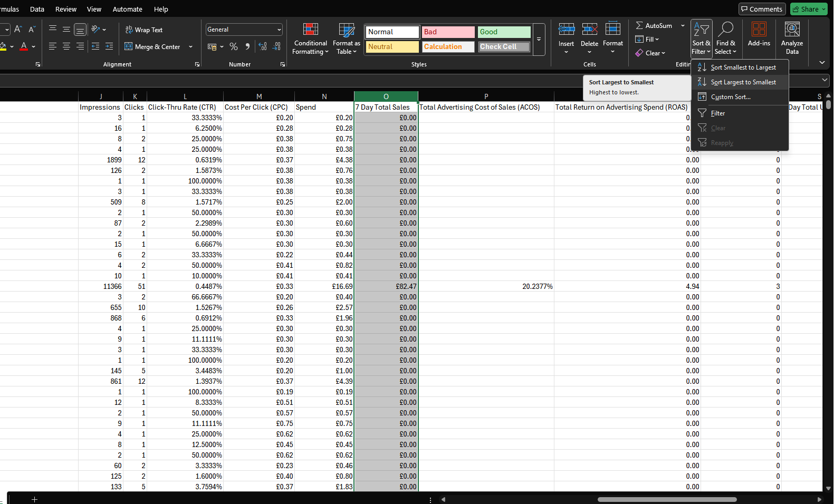Viewport: 834px width, 504px height.
Task: Click the Insert cells icon
Action: point(566,30)
